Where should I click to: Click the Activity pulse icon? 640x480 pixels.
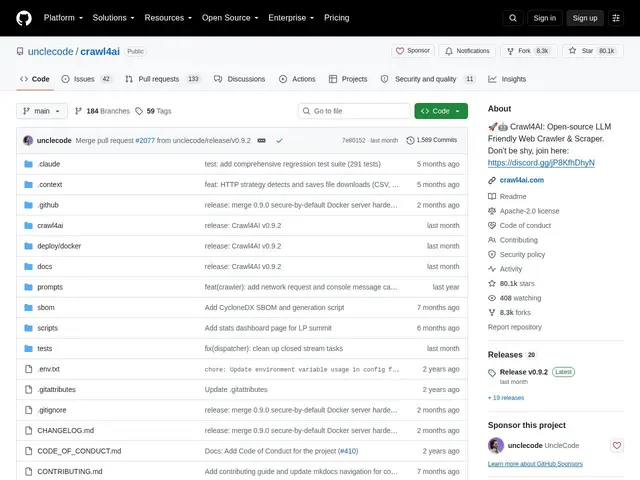(492, 269)
